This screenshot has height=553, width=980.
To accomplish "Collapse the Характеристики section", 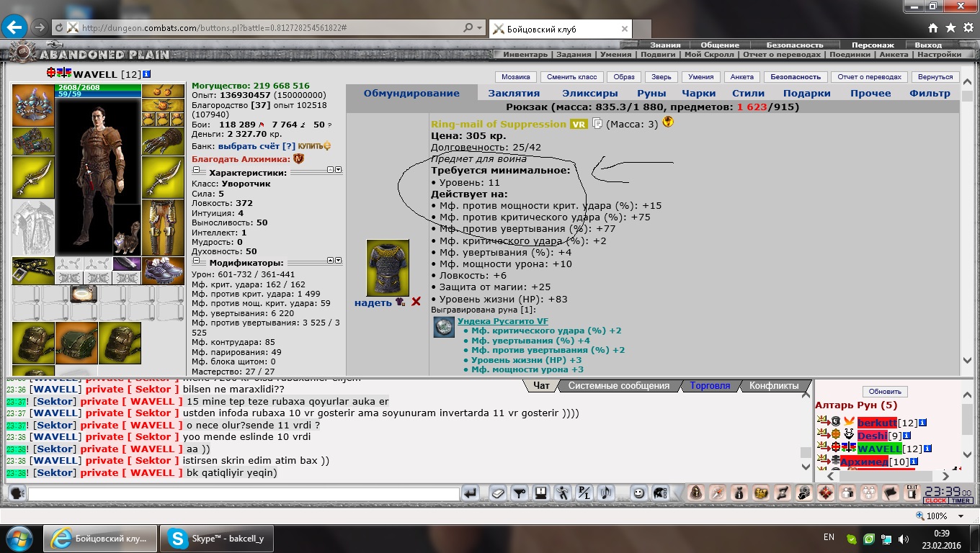I will point(196,170).
